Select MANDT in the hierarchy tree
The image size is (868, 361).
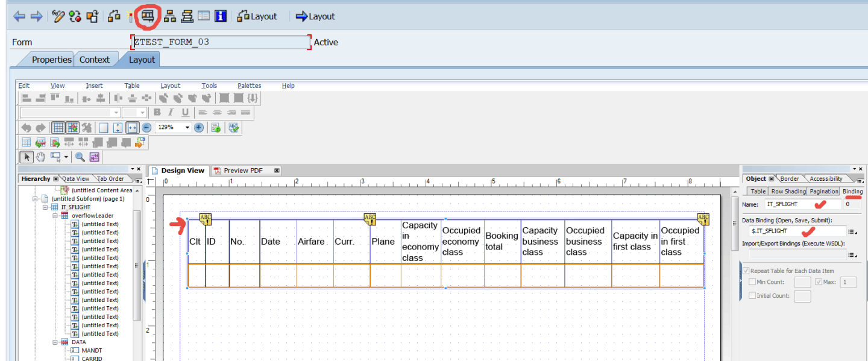tap(92, 351)
